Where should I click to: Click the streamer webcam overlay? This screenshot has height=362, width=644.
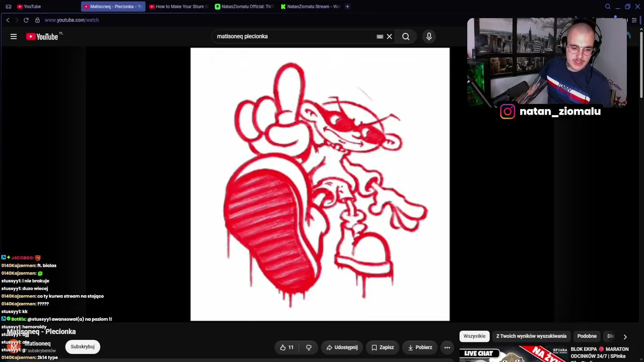[x=547, y=62]
